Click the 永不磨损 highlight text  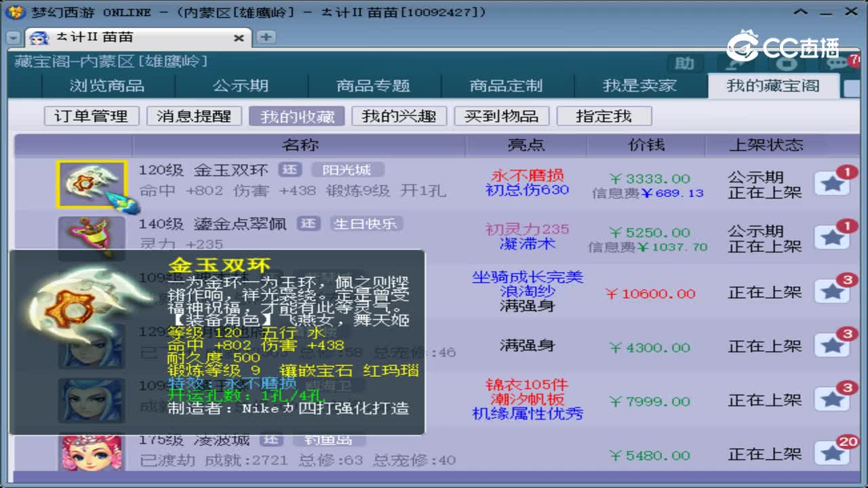click(527, 176)
